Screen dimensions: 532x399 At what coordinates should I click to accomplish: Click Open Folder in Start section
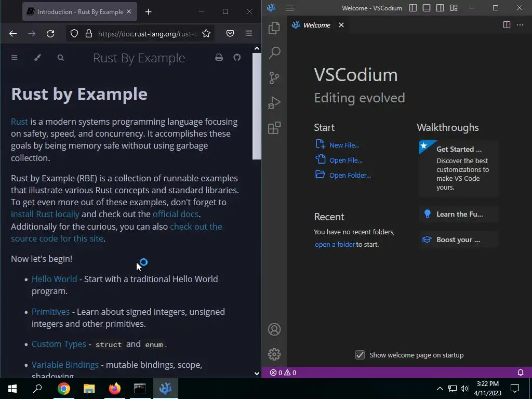(350, 176)
